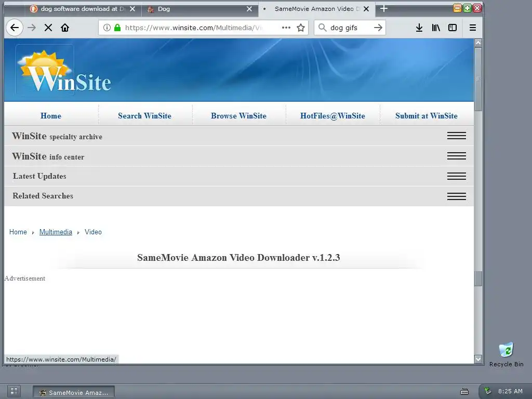Image resolution: width=532 pixels, height=399 pixels.
Task: Click the search magnifier icon
Action: [322, 28]
